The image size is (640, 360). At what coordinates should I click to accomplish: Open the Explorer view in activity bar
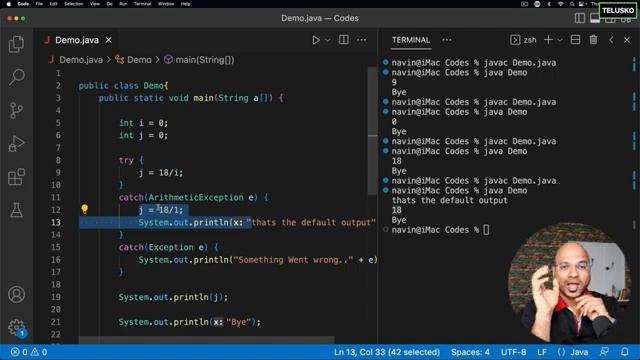tap(16, 44)
